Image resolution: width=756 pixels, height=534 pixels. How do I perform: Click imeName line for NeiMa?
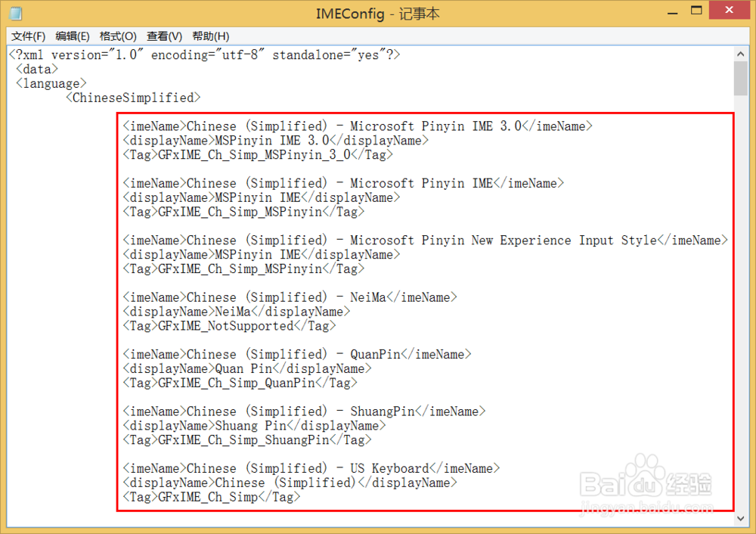(290, 297)
